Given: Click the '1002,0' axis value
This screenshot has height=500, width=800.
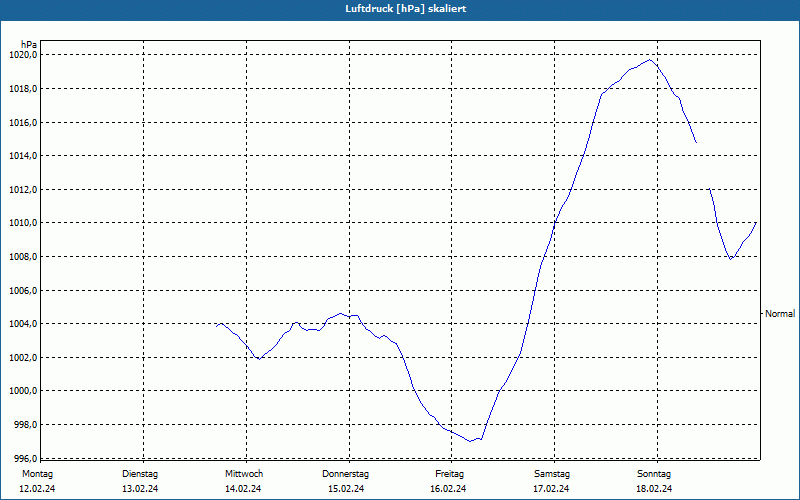Looking at the screenshot, I should (23, 358).
